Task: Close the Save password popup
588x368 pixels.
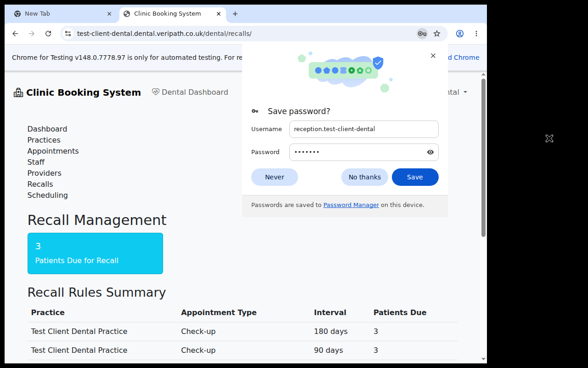Action: point(433,56)
